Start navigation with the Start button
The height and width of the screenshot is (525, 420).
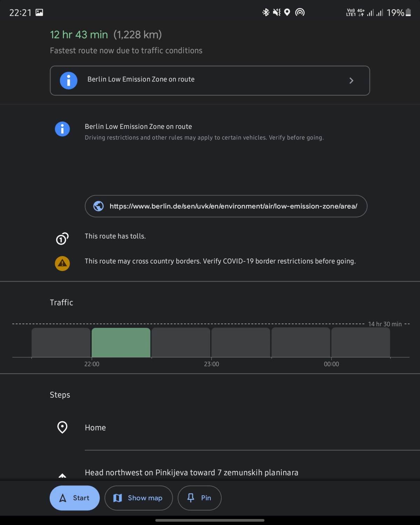pos(74,498)
